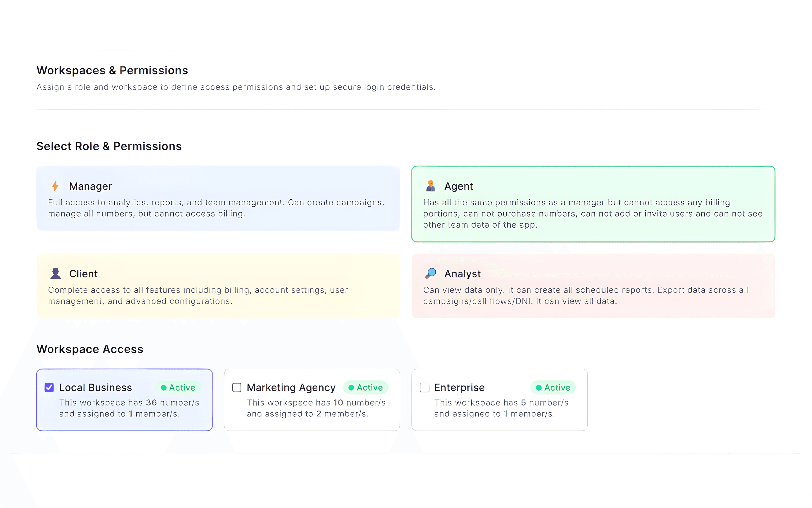Click the Marketing Agency Active status badge
Viewport: 812px width, 508px height.
365,387
